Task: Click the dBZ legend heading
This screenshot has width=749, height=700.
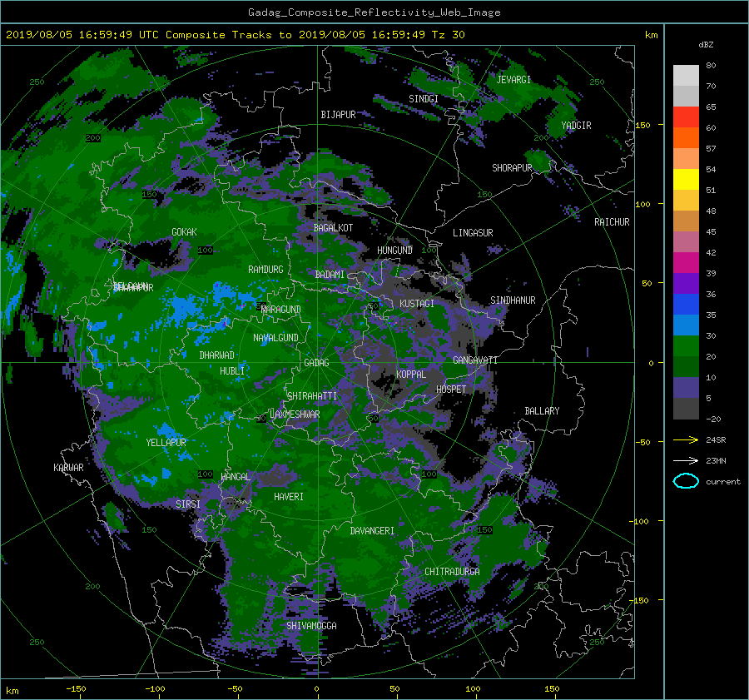Action: (706, 44)
